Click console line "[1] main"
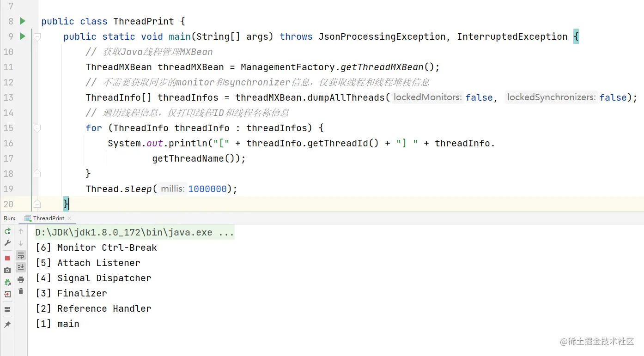This screenshot has width=644, height=356. point(57,324)
